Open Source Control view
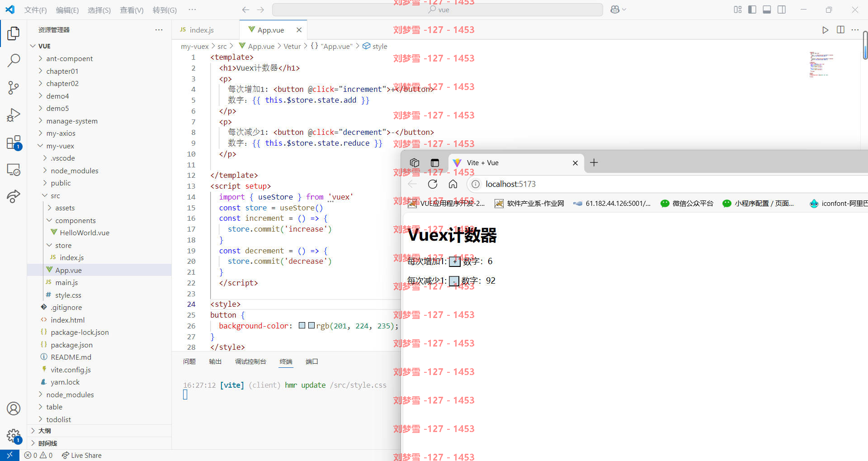This screenshot has width=868, height=461. point(14,87)
